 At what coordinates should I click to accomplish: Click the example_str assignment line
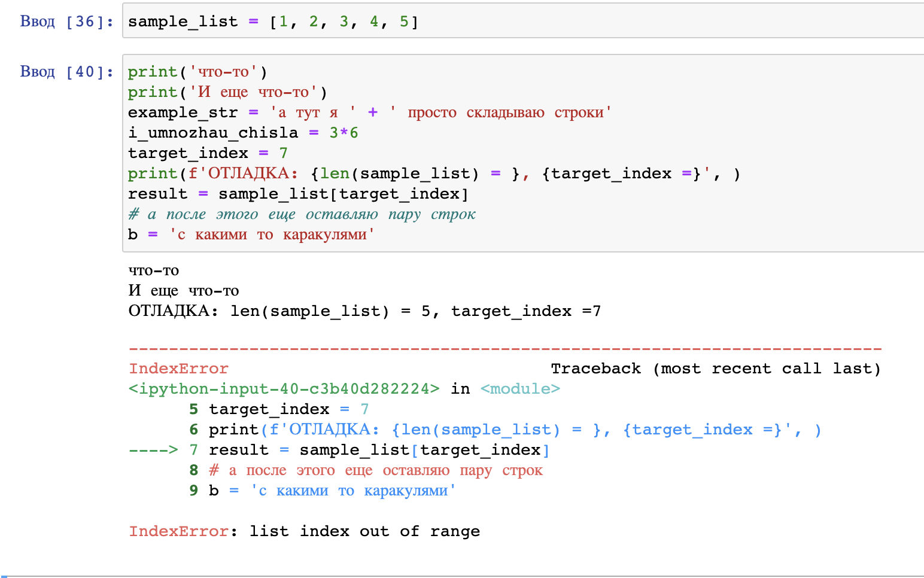(x=369, y=112)
